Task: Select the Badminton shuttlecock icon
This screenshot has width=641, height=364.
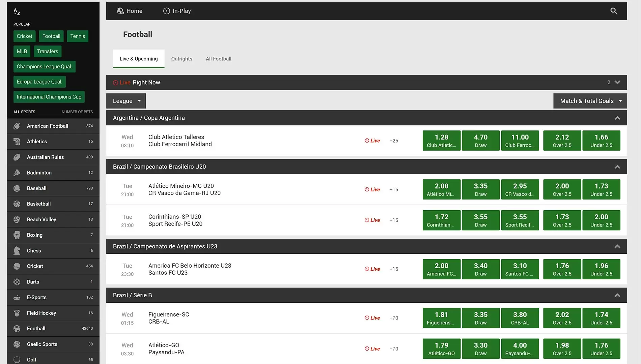Action: point(17,173)
